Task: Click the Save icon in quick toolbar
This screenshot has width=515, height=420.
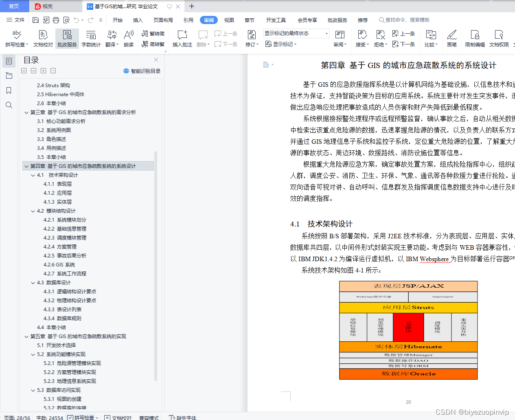Action: (35, 20)
